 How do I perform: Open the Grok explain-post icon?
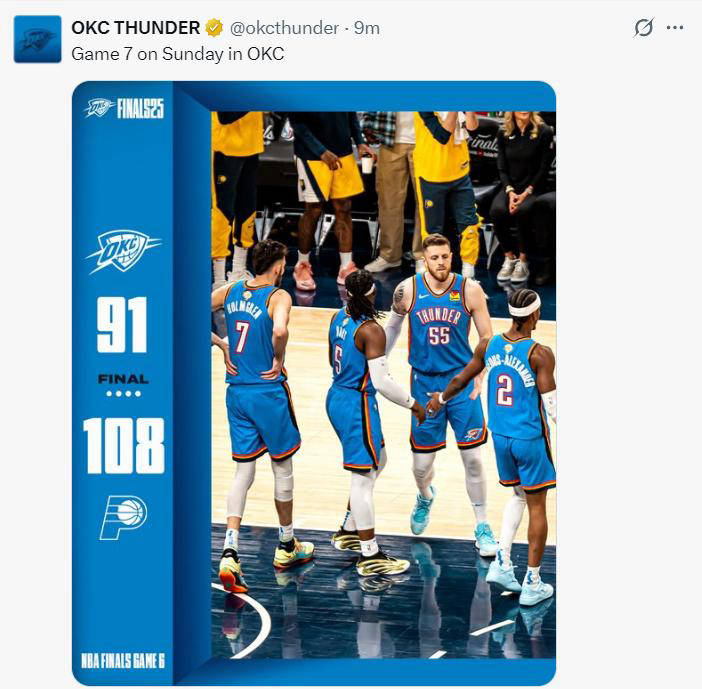[644, 28]
